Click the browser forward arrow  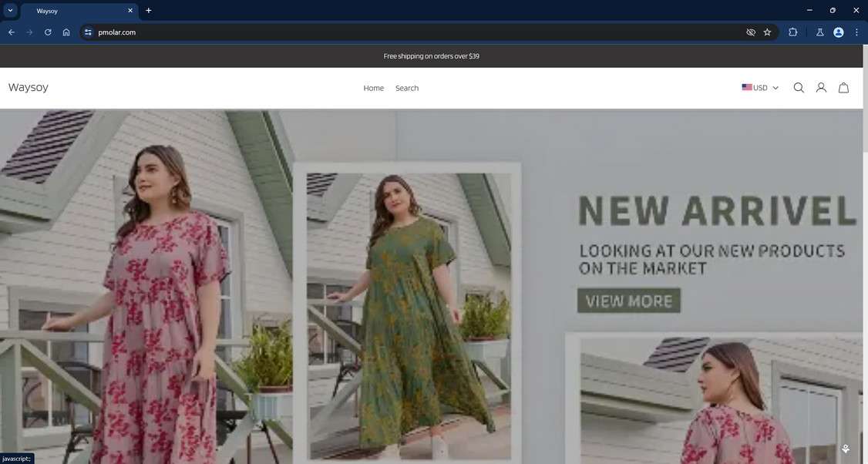29,32
